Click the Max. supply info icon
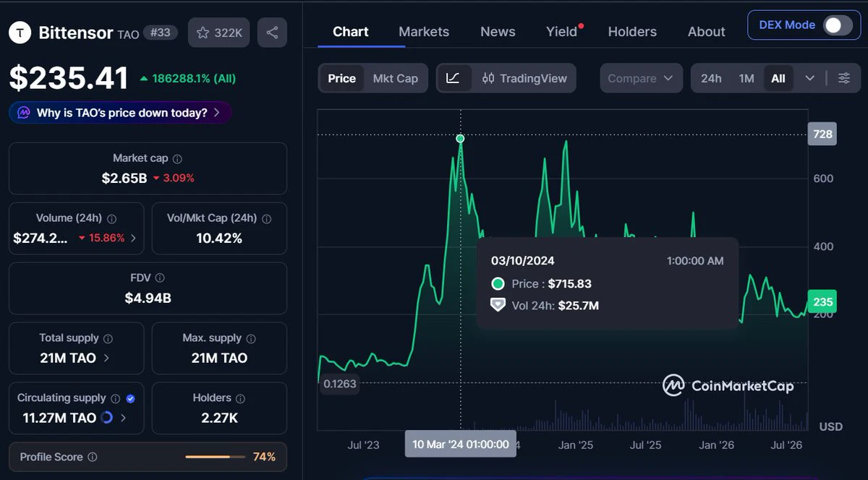 tap(250, 338)
